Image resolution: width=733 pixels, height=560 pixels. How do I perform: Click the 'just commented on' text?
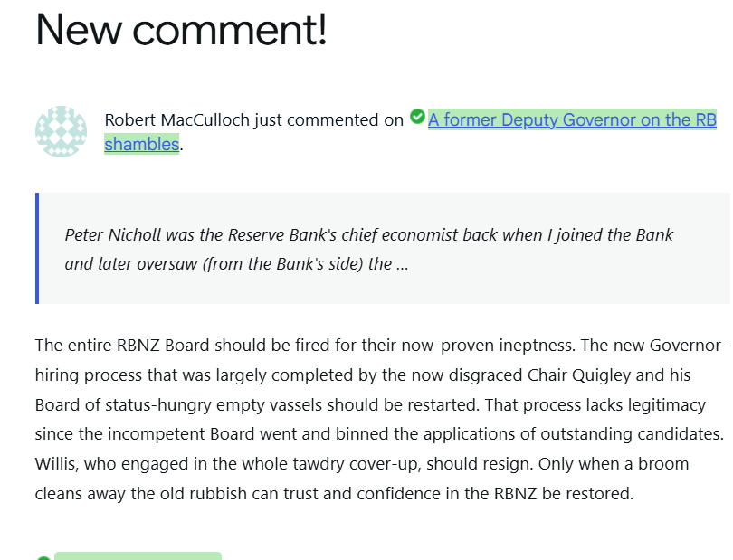(328, 119)
